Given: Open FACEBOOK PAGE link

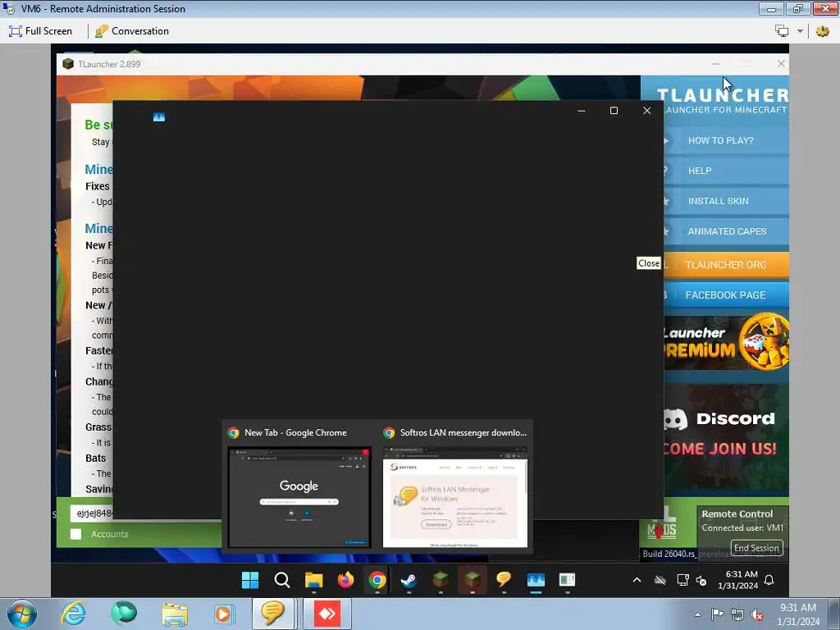Looking at the screenshot, I should (x=726, y=295).
